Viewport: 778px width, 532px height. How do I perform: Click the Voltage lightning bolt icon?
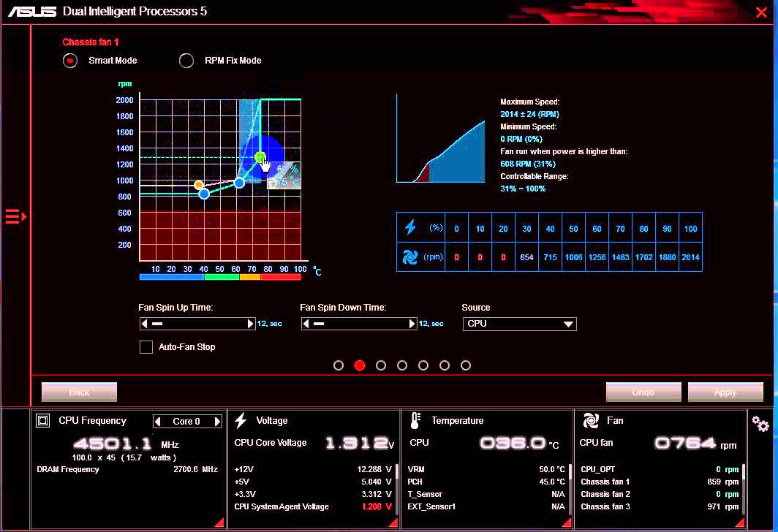coord(241,420)
